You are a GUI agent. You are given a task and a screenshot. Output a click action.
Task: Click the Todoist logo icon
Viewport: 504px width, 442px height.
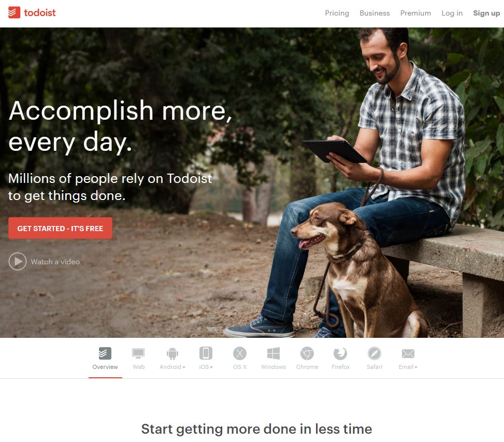coord(14,12)
